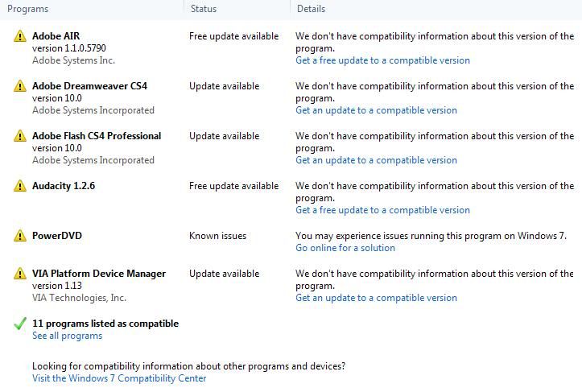Click the Details column header

pyautogui.click(x=312, y=9)
